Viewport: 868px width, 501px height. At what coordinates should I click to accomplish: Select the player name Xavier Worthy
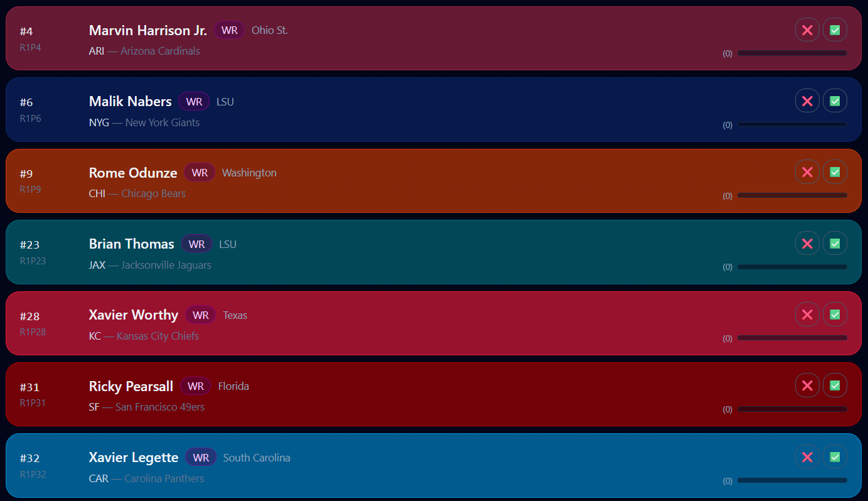[x=134, y=315]
